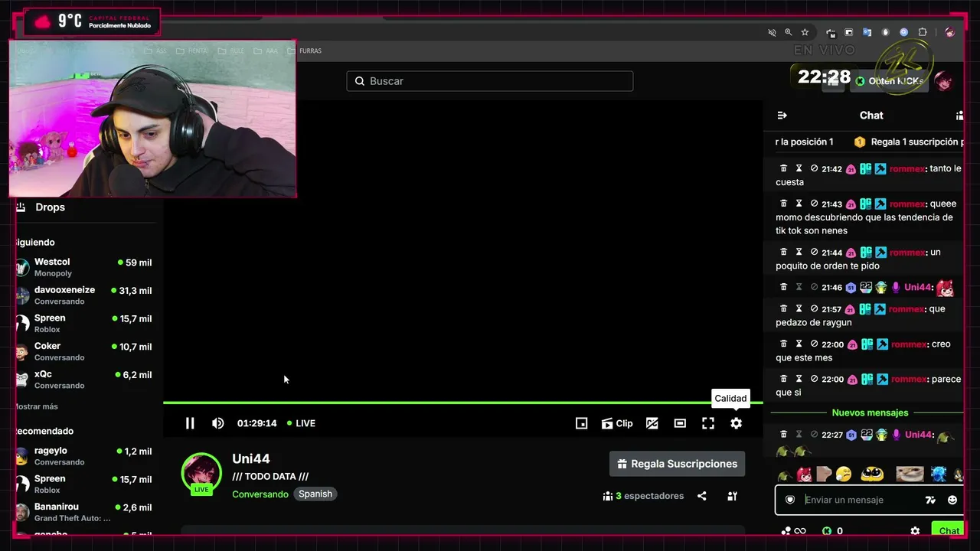980x551 pixels.
Task: Mute the stream volume speaker icon
Action: pyautogui.click(x=218, y=423)
